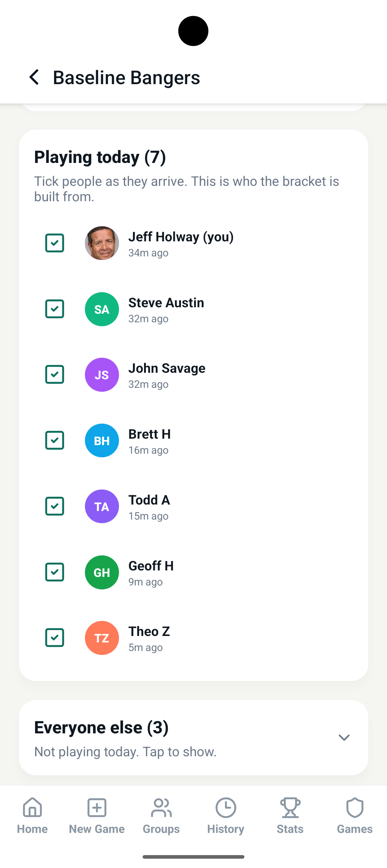
Task: Untick Todd A's checkbox
Action: (x=54, y=506)
